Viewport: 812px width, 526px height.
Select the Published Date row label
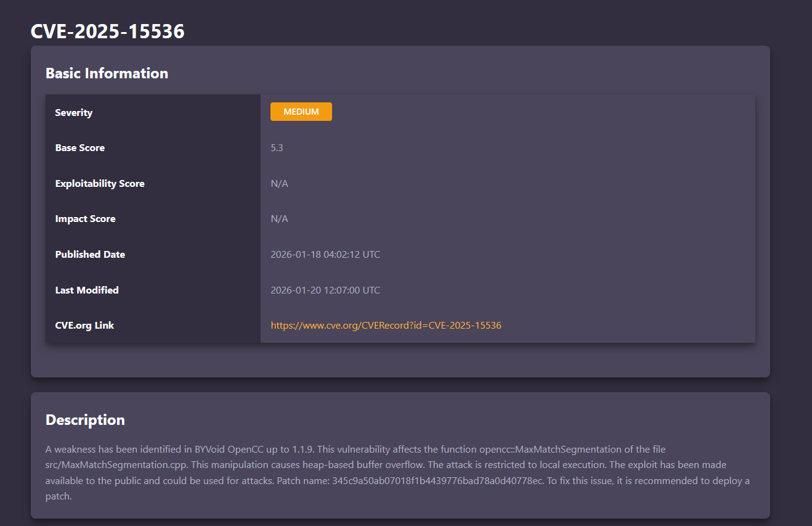(x=90, y=254)
